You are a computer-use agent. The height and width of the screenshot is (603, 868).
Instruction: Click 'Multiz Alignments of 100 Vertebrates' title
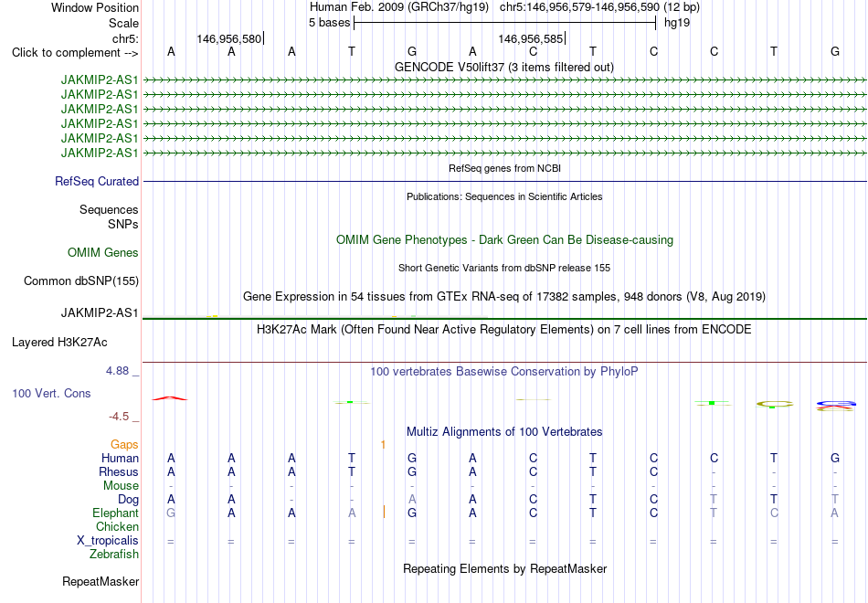504,431
